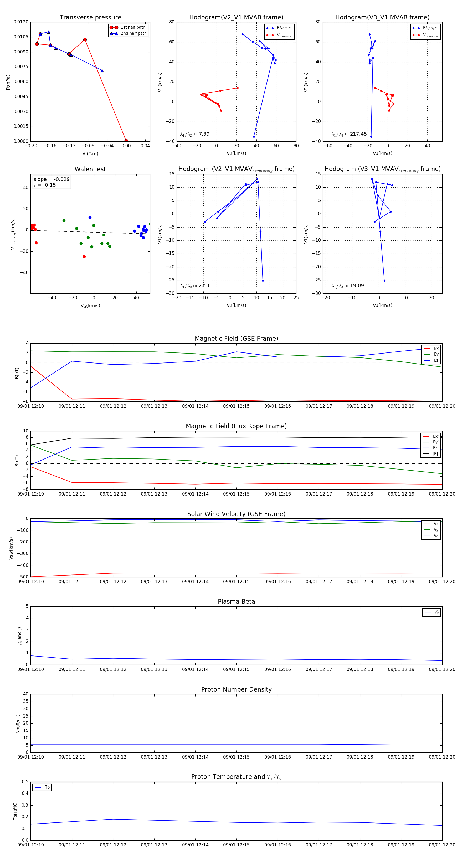The image size is (473, 868).
Task: Click 'Hodogram (V2_V1 MVAV remaining frame)' title
Action: tap(236, 169)
